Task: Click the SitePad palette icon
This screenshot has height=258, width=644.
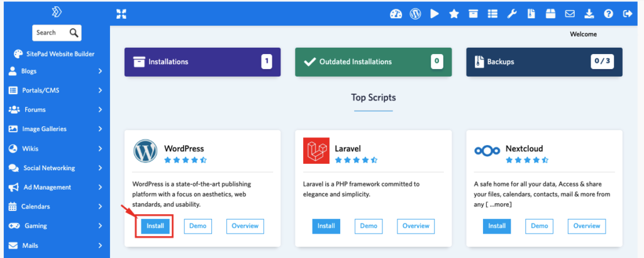Action: pyautogui.click(x=18, y=54)
